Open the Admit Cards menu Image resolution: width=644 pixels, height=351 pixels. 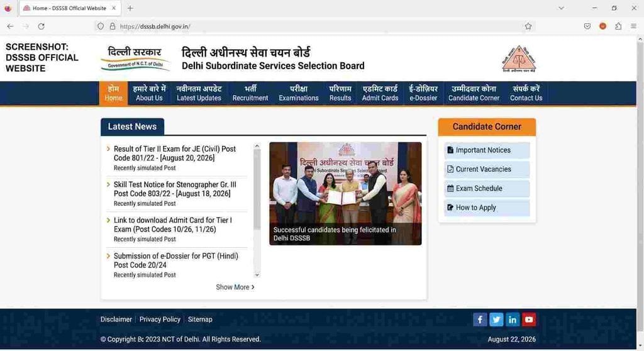(380, 93)
